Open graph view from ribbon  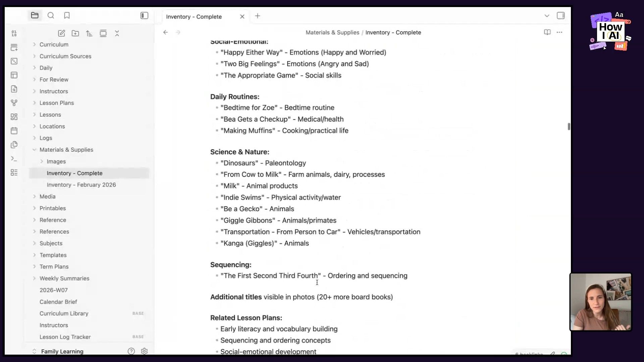14,103
